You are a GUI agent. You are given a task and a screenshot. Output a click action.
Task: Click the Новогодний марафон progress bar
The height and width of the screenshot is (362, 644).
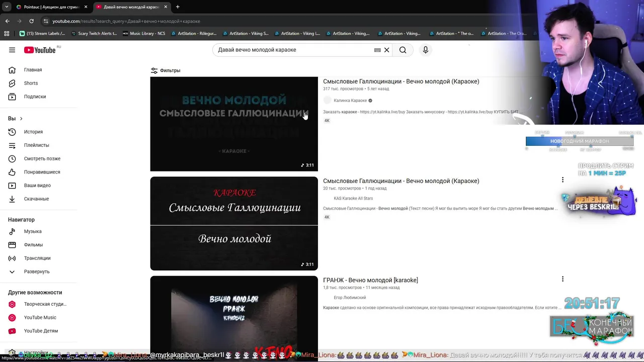[x=580, y=141]
